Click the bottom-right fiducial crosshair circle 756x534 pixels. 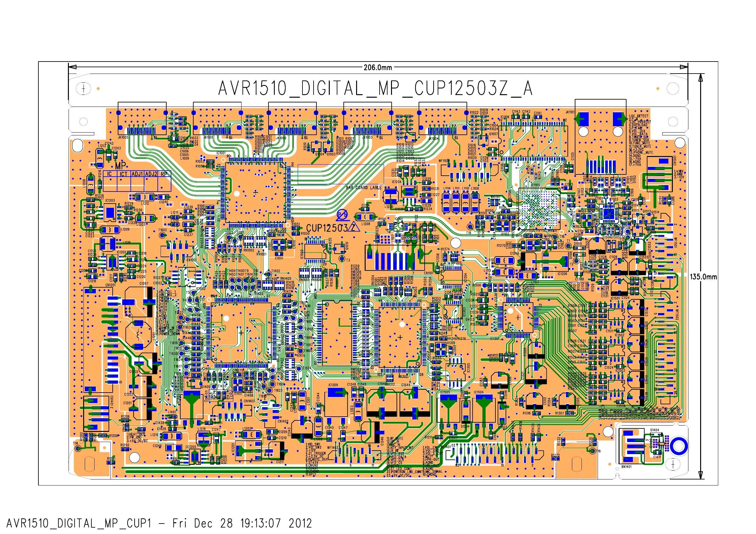pyautogui.click(x=673, y=464)
